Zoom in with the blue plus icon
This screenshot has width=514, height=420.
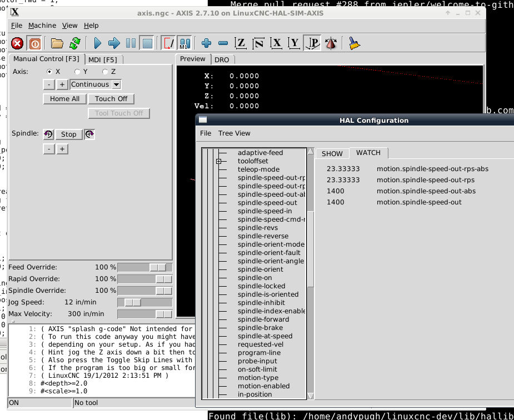click(207, 43)
